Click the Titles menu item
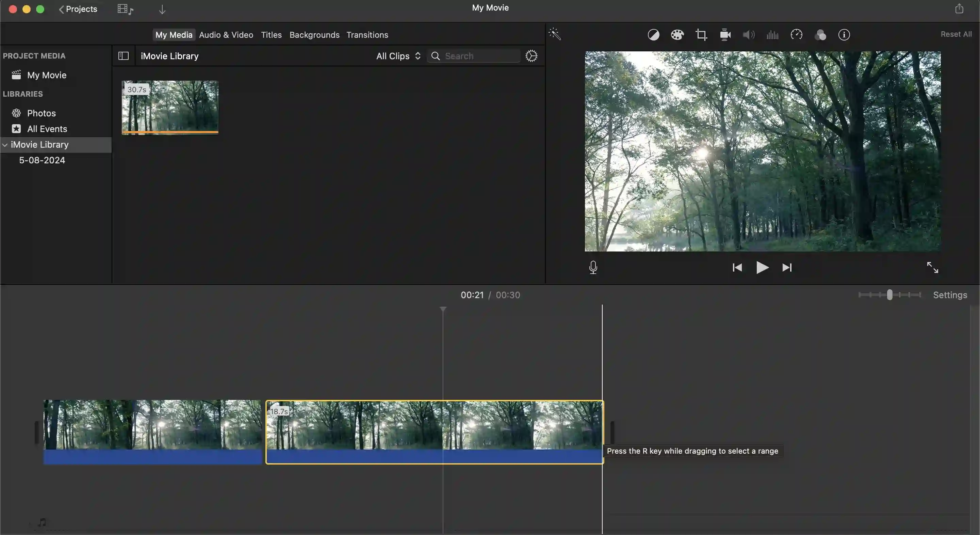The width and height of the screenshot is (980, 535). click(271, 35)
